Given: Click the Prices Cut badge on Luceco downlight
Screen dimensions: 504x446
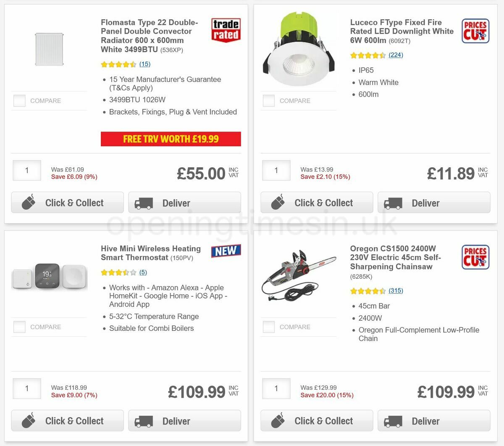Looking at the screenshot, I should tap(475, 31).
